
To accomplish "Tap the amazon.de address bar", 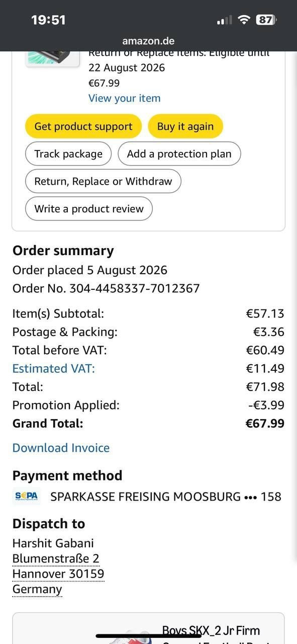I will point(148,41).
